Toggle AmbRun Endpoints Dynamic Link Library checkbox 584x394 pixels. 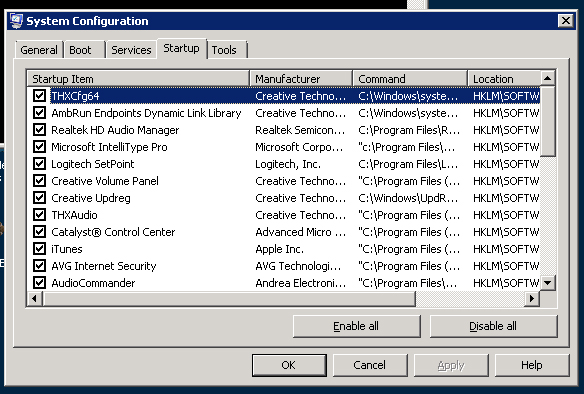point(39,113)
